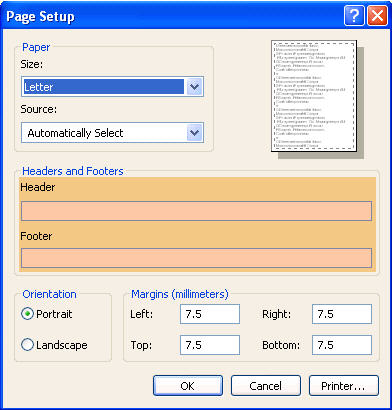Click the 'Size:' label

[32, 64]
